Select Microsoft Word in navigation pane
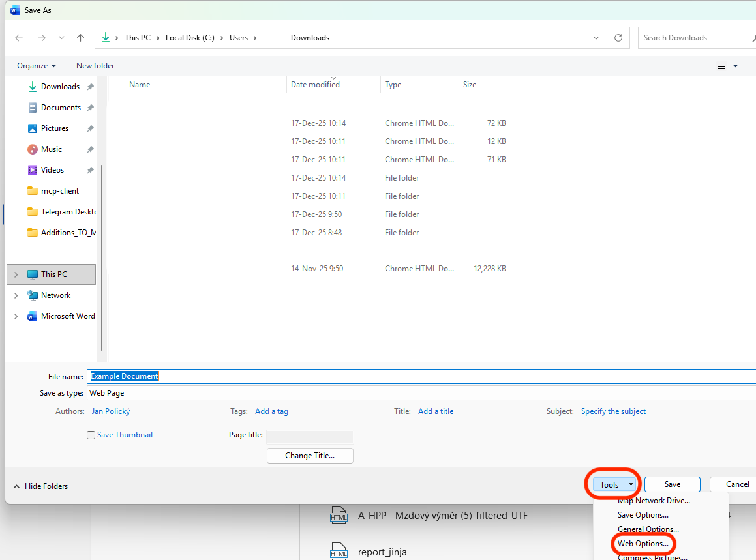The height and width of the screenshot is (560, 756). click(x=68, y=316)
